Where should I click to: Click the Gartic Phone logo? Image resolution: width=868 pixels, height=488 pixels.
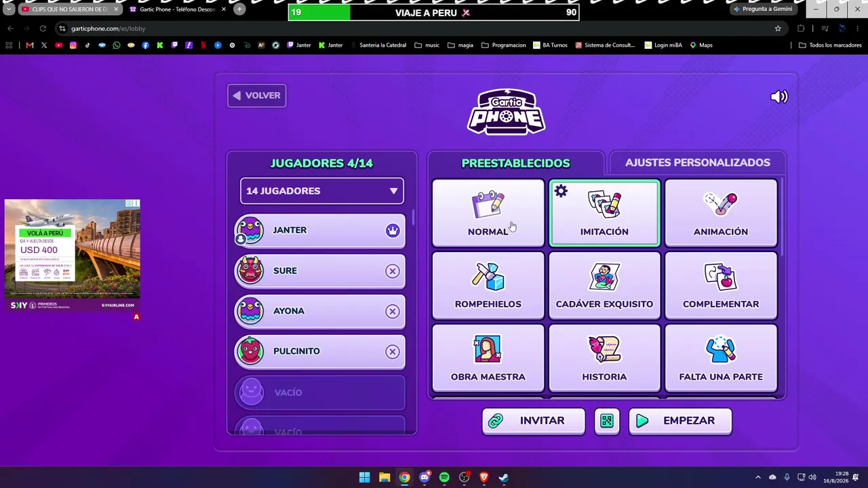click(x=506, y=112)
